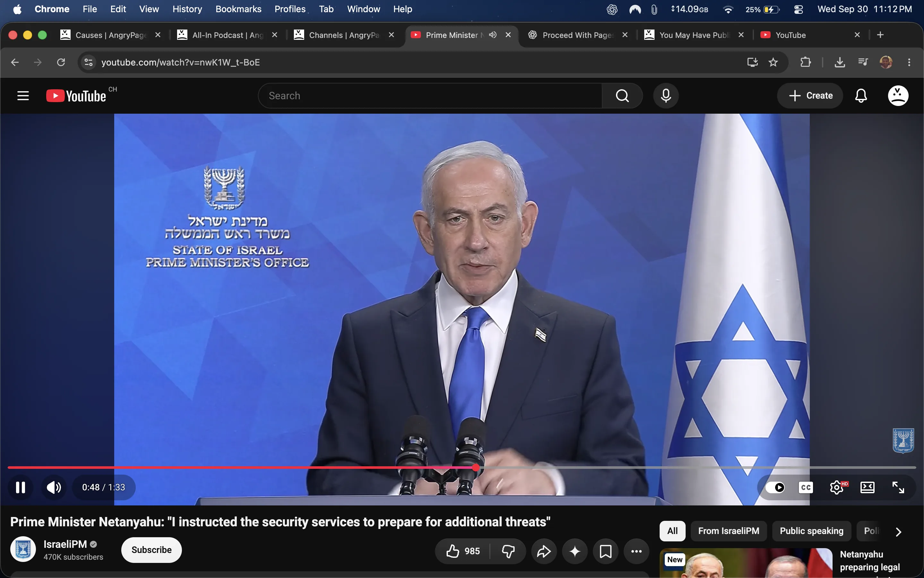Open Netanyahu preparing legal video thumbnail

click(x=746, y=563)
